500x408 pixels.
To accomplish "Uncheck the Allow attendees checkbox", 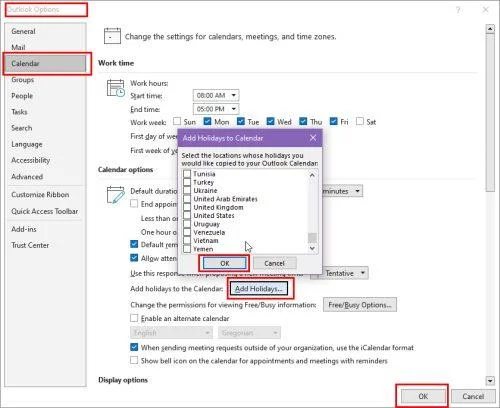I will (x=134, y=258).
